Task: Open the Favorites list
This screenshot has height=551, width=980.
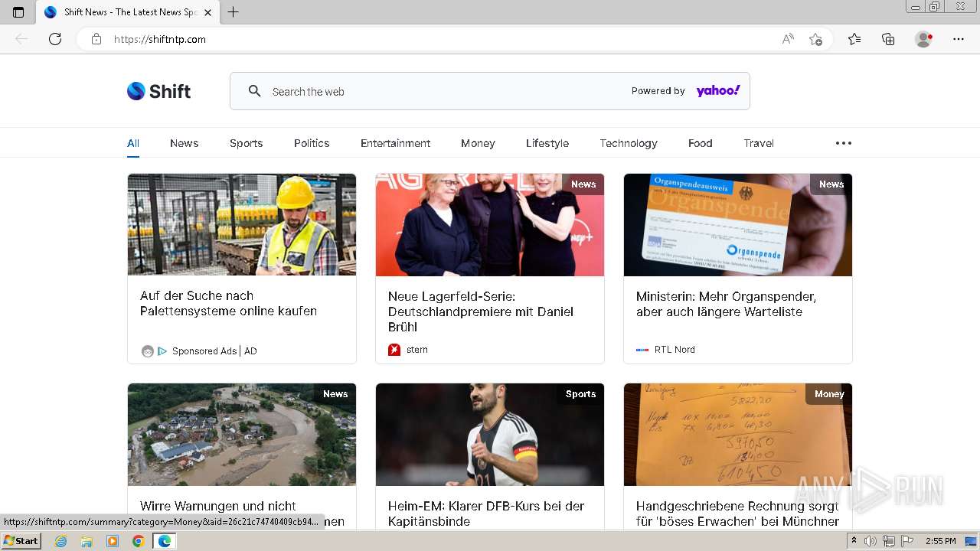Action: coord(854,39)
